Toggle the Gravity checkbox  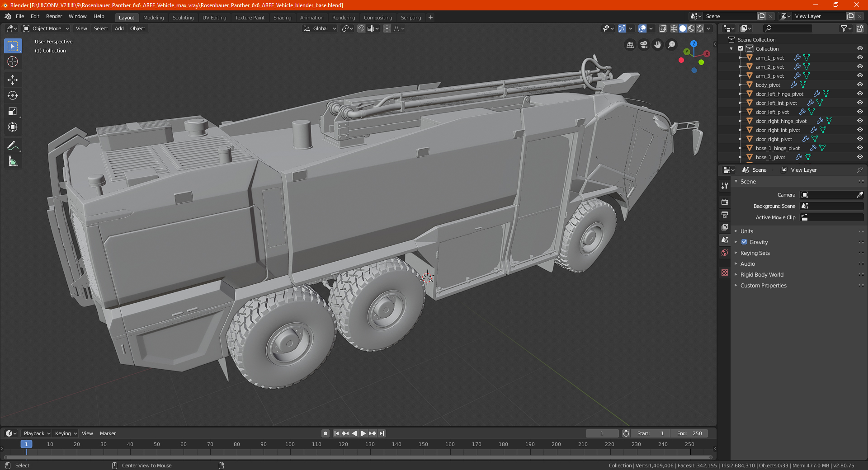click(x=744, y=242)
